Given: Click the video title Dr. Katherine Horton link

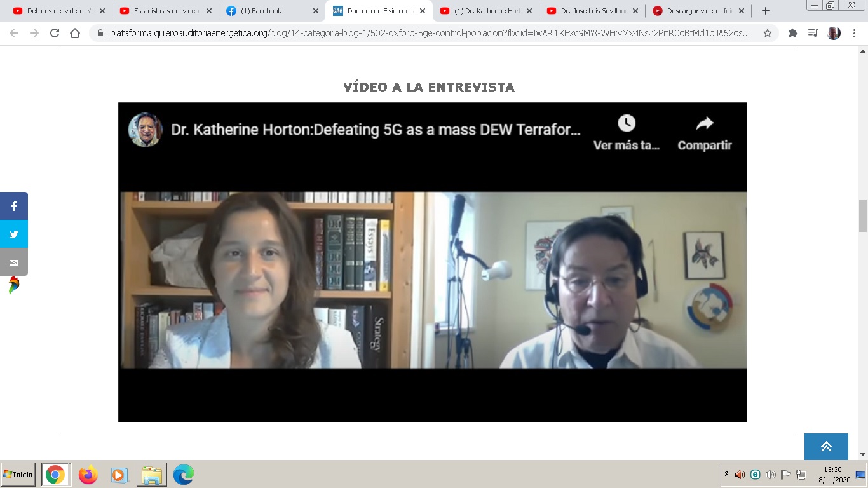Looking at the screenshot, I should coord(375,130).
